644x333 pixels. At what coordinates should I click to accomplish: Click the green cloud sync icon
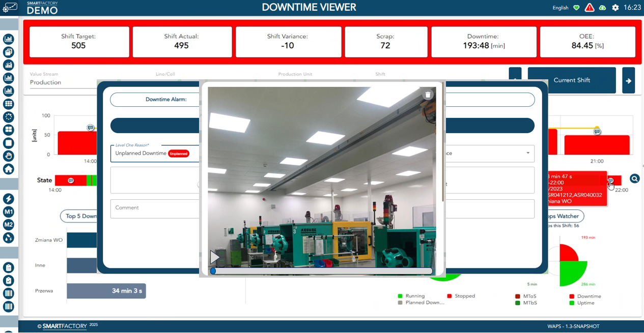[603, 8]
